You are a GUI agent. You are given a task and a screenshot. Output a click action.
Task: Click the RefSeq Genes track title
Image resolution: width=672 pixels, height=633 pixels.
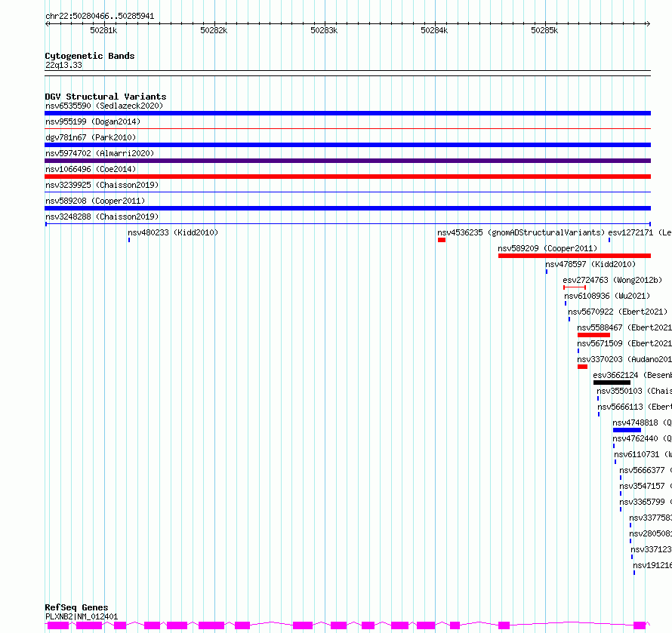point(76,607)
